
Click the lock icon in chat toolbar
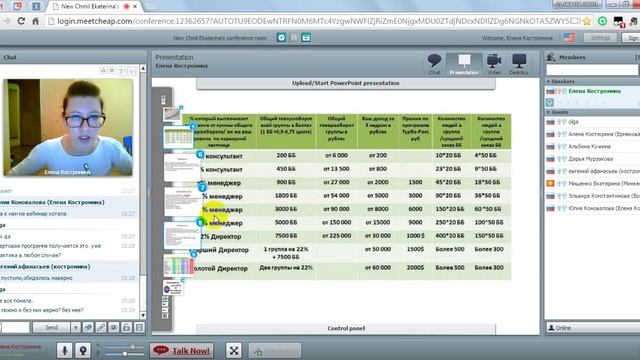(x=127, y=327)
